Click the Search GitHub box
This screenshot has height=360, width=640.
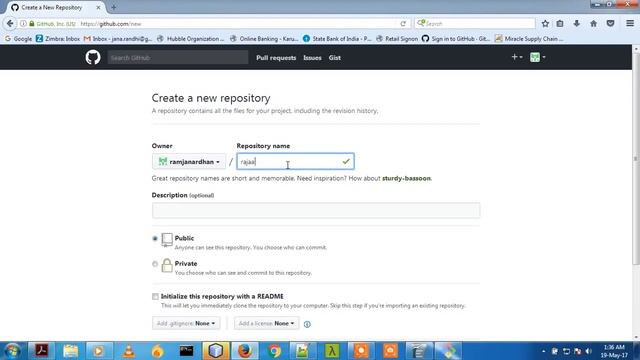(x=178, y=58)
